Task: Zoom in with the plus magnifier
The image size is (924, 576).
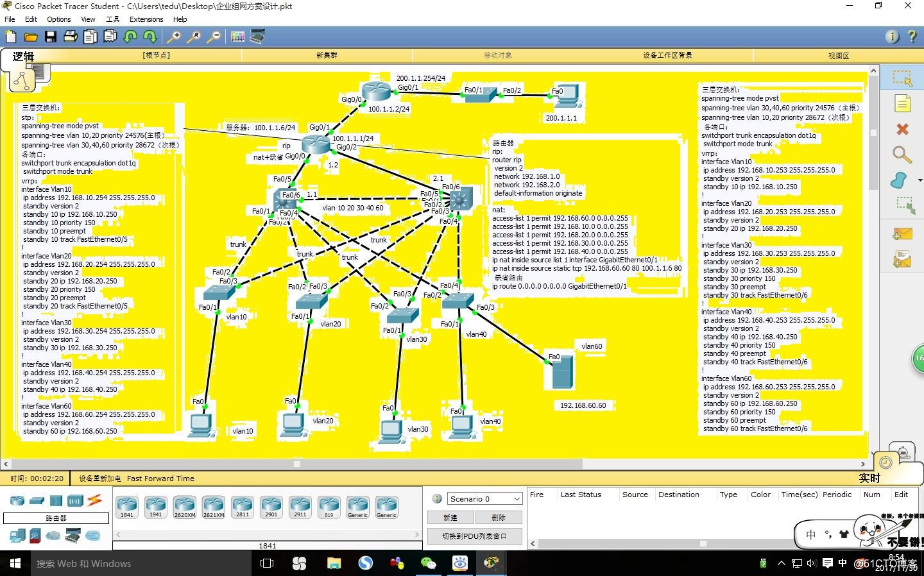Action: click(173, 37)
